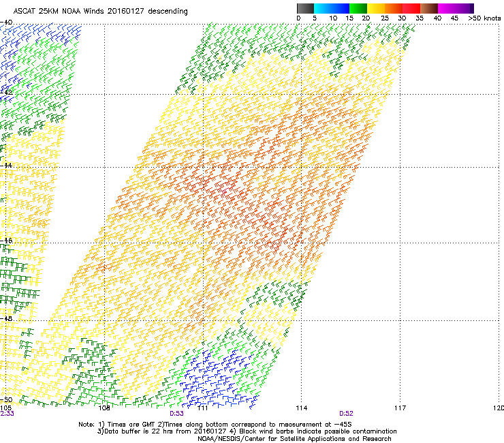Click the dark green barb cluster near 113.5E, 47.3S
This screenshot has height=443, width=504.
tap(277, 294)
